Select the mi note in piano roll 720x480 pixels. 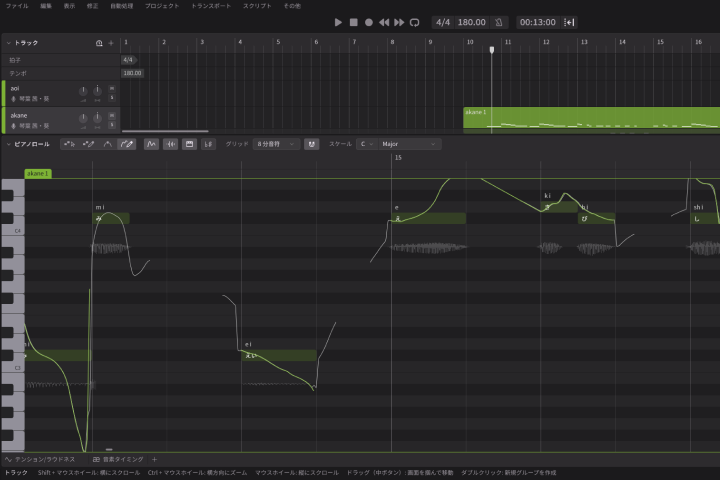point(111,219)
